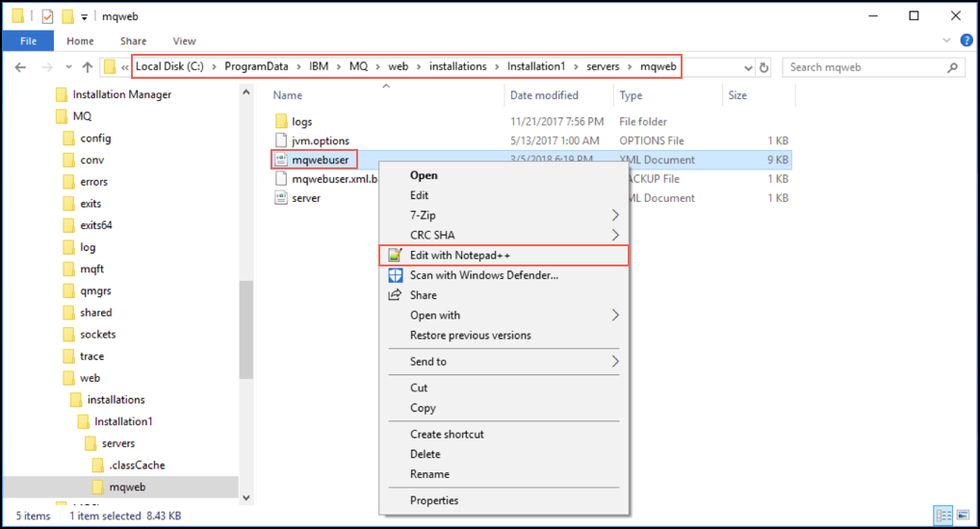Select the .classCache folder in the tree
The width and height of the screenshot is (980, 529).
pyautogui.click(x=137, y=466)
